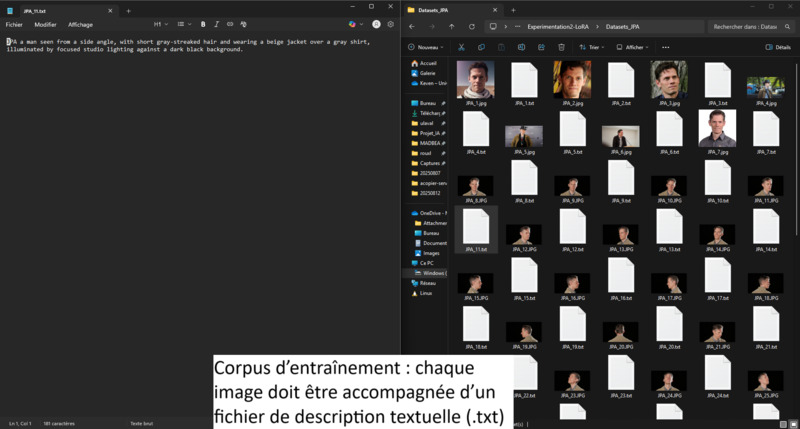Screen dimensions: 800x429
Task: Open the H1 heading dropdown
Action: [160, 24]
